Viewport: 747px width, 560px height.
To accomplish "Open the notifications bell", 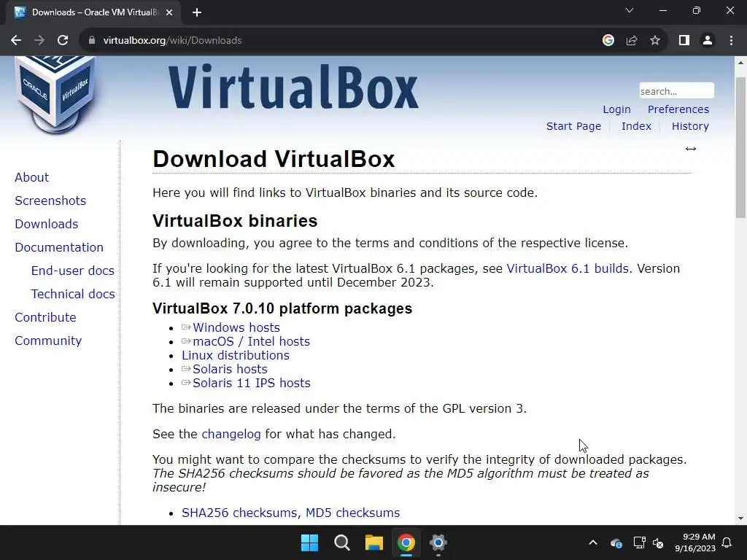I will coord(727,542).
